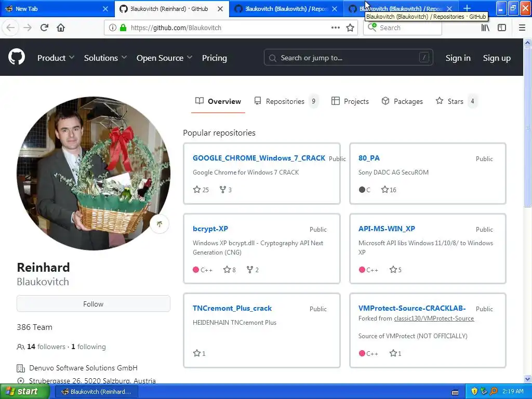
Task: Switch to the Repositories tab
Action: click(x=286, y=101)
